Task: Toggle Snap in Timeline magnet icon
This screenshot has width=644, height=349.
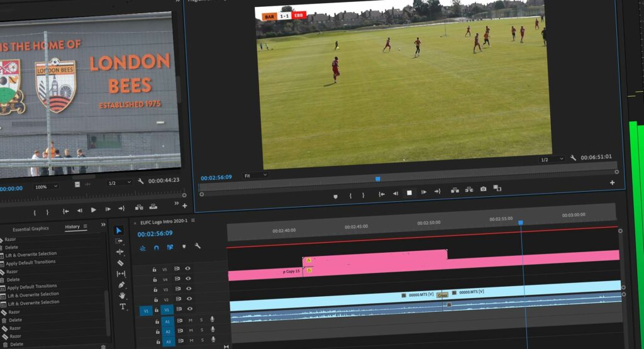Action: click(x=156, y=247)
